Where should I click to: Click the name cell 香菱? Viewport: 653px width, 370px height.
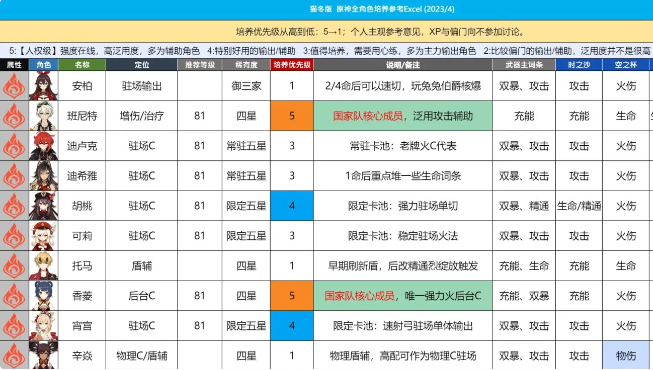[x=82, y=296]
